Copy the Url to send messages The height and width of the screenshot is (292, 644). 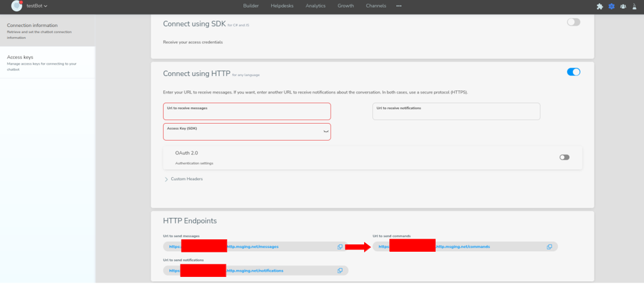(x=340, y=247)
